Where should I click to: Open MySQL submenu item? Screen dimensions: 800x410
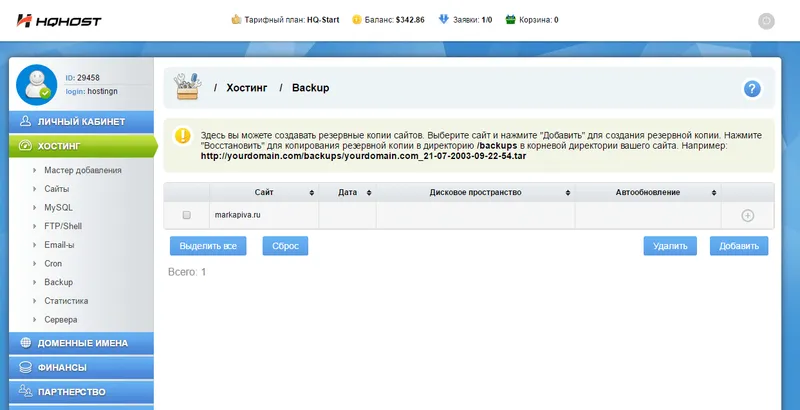pos(58,208)
